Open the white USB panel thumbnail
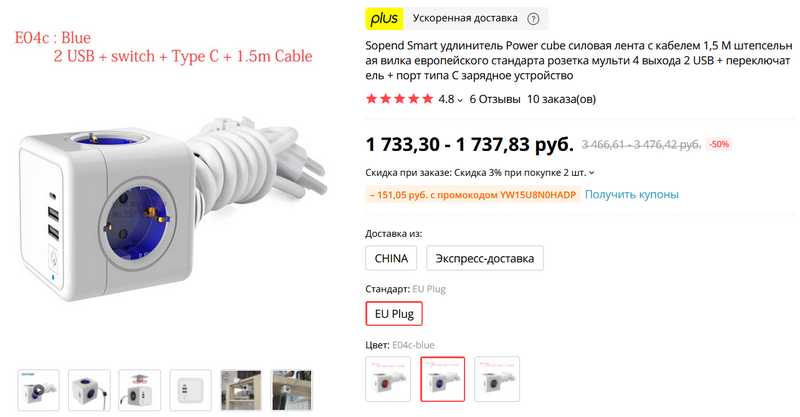Image resolution: width=800 pixels, height=417 pixels. (190, 390)
